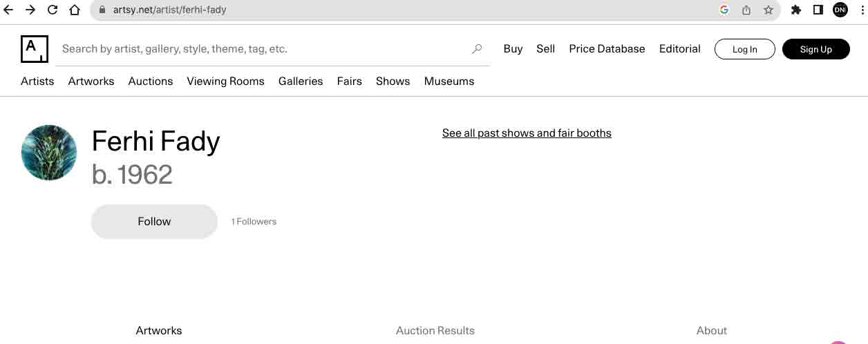
Task: Bookmark this page with star icon
Action: 768,10
